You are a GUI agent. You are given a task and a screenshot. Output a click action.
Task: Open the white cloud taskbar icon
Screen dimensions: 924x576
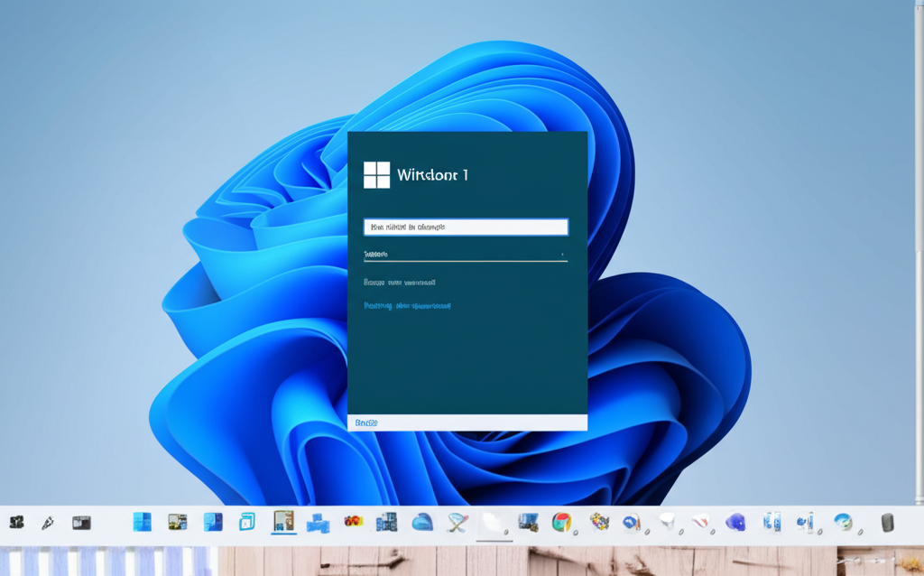(493, 523)
